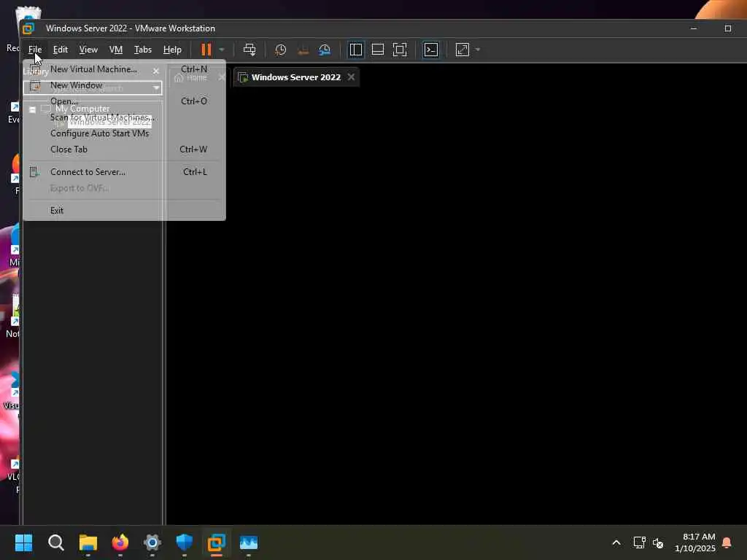Choose Configure Auto Start VMs
Image resolution: width=747 pixels, height=560 pixels.
coord(124,133)
